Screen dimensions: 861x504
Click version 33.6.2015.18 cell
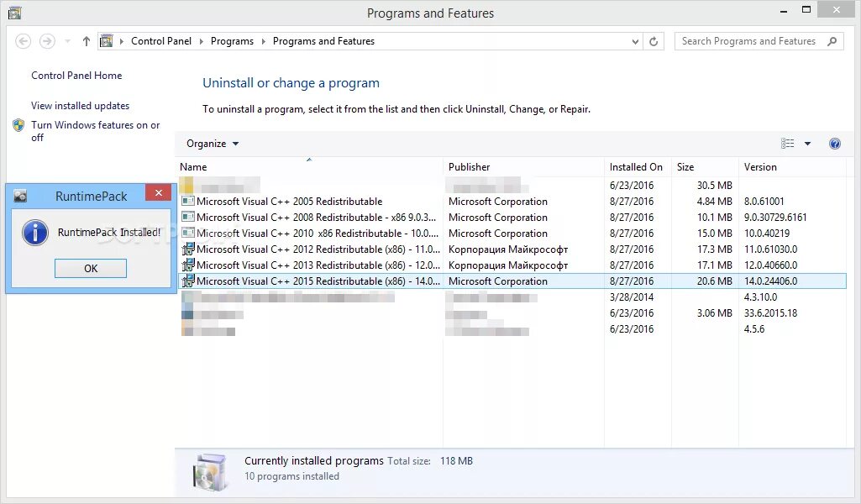pyautogui.click(x=770, y=313)
